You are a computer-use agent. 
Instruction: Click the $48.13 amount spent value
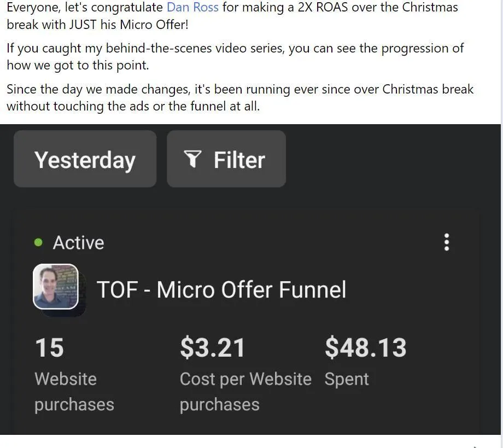coord(365,348)
